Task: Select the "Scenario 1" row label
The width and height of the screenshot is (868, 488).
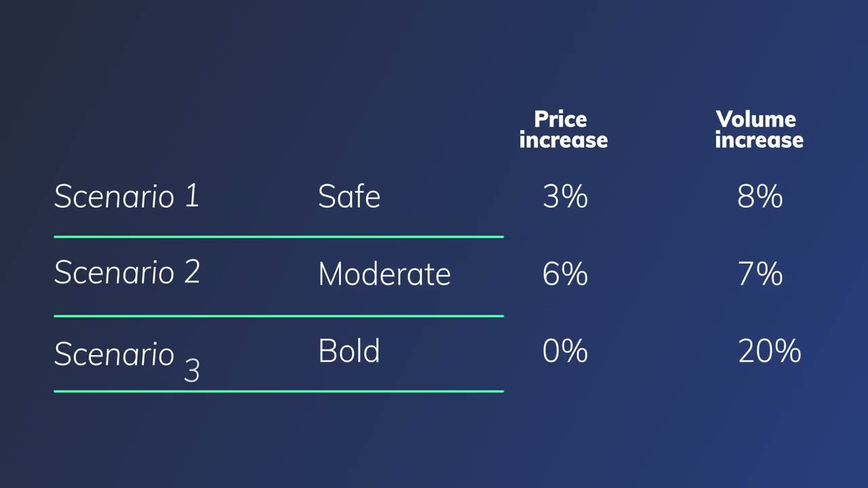Action: pos(126,197)
